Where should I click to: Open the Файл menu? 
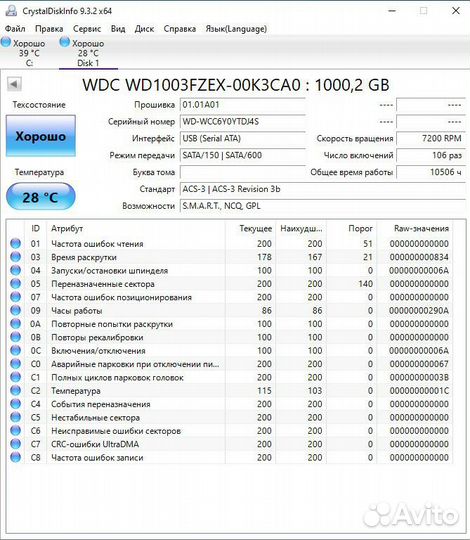point(15,29)
